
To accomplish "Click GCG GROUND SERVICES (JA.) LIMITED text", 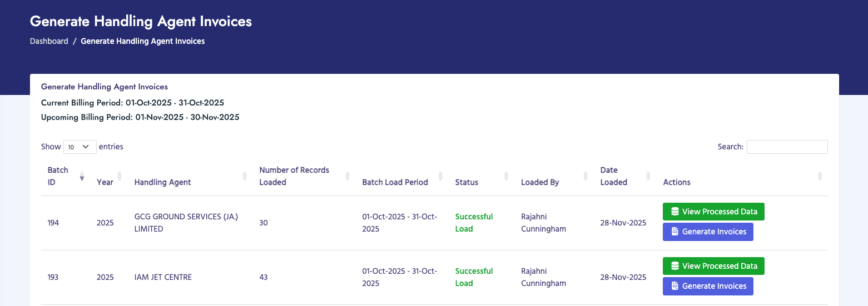I will pos(186,223).
